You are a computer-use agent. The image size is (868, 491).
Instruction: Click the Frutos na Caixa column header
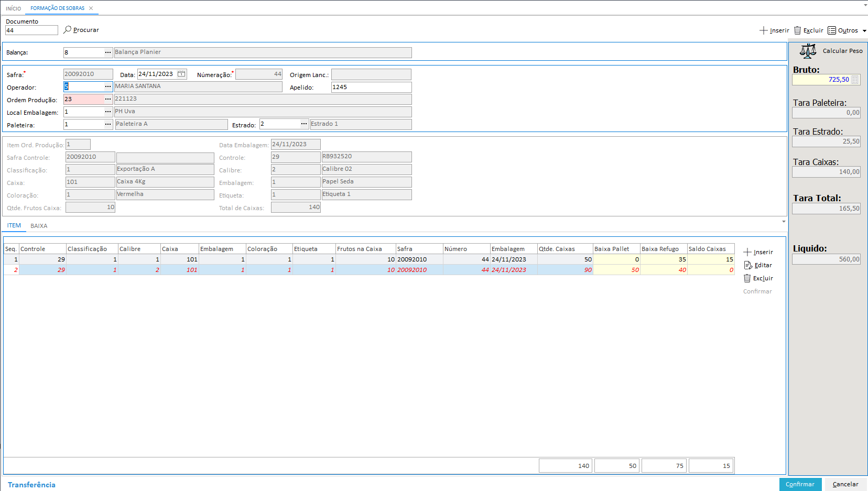click(365, 249)
